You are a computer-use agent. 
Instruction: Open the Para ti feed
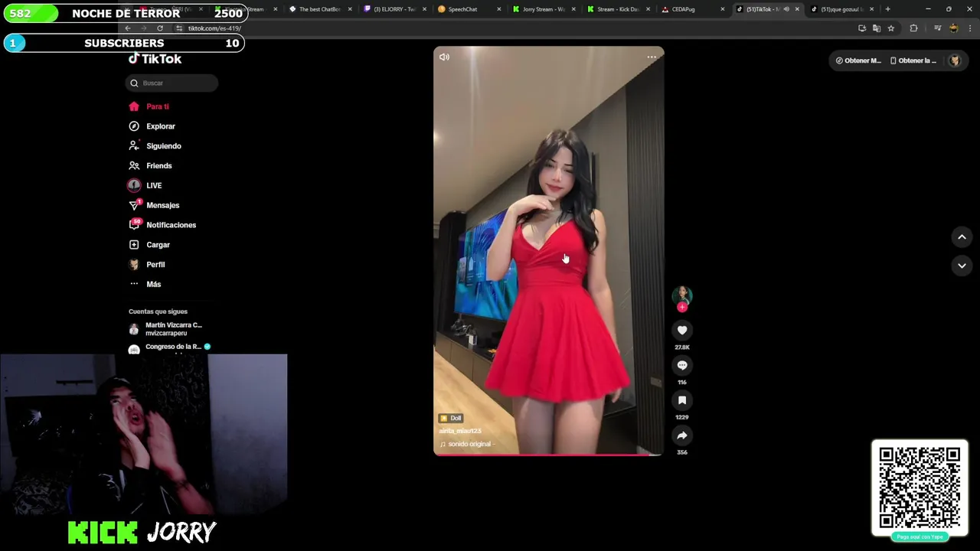click(149, 106)
